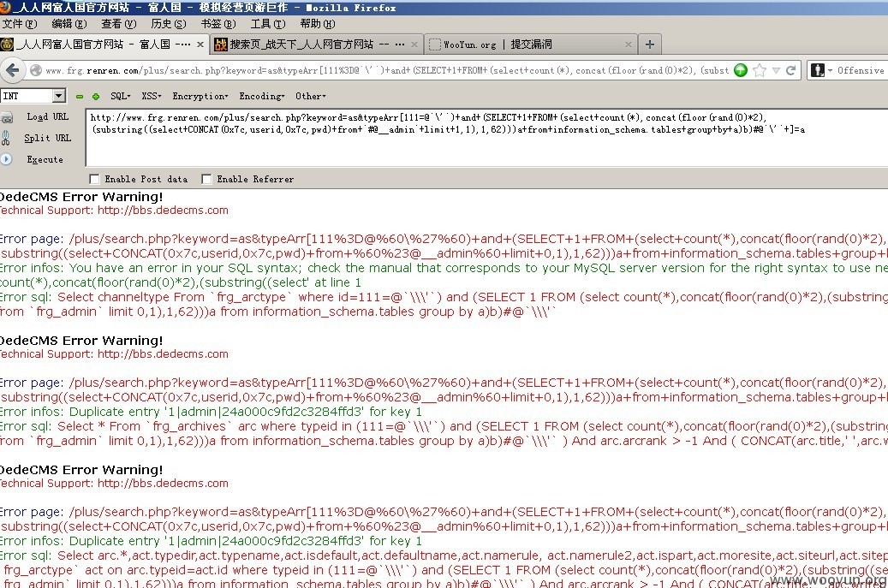The height and width of the screenshot is (588, 888).
Task: Click the Load URL link icon
Action: click(7, 117)
